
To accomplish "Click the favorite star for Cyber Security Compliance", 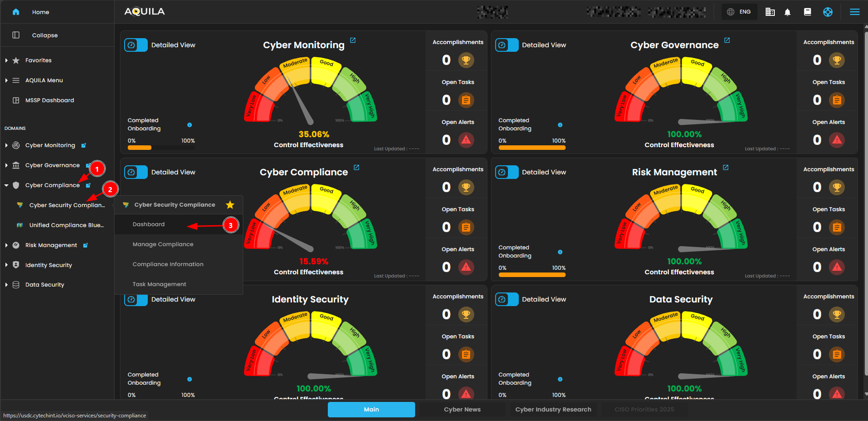I will [230, 205].
